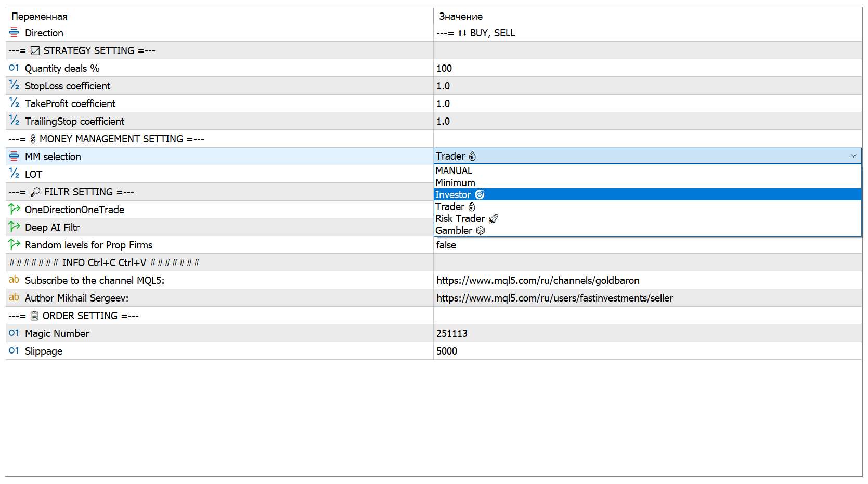
Task: Click the green arrow icon beside Deep AI Filtr
Action: (14, 227)
